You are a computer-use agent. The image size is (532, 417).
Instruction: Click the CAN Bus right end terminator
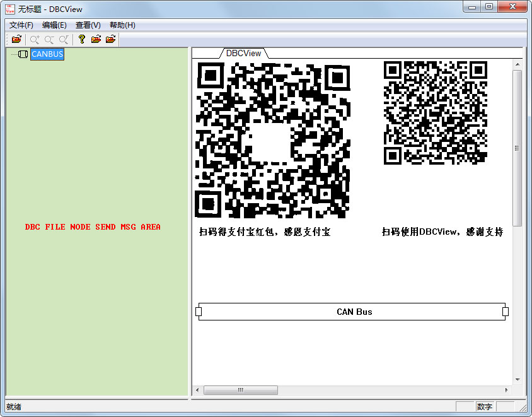click(x=506, y=312)
